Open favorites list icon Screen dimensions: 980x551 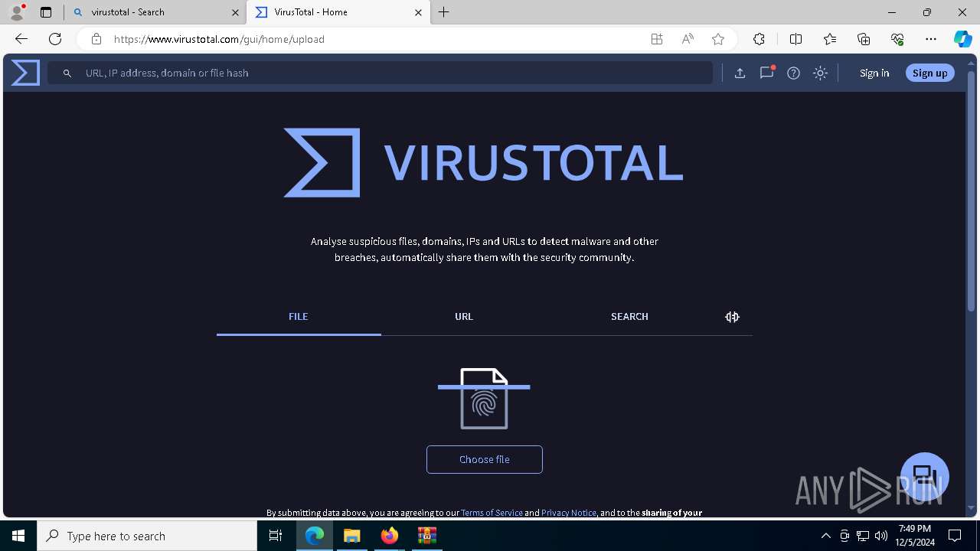point(830,39)
